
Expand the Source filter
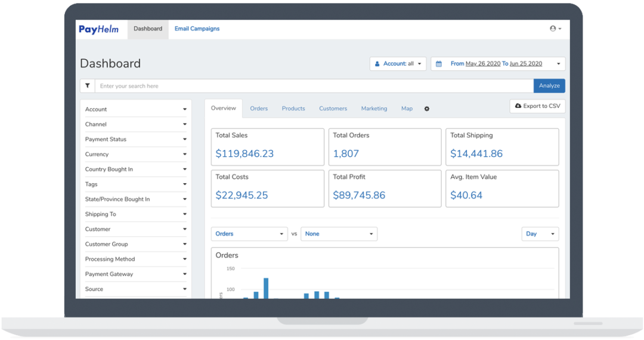pos(135,289)
